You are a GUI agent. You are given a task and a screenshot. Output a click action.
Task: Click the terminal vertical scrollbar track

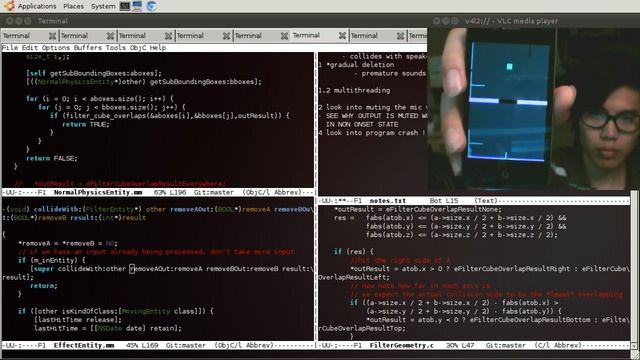point(634,265)
